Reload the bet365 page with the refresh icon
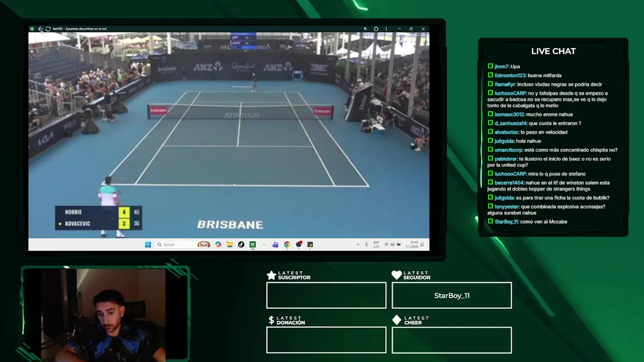Image resolution: width=644 pixels, height=362 pixels. point(48,29)
